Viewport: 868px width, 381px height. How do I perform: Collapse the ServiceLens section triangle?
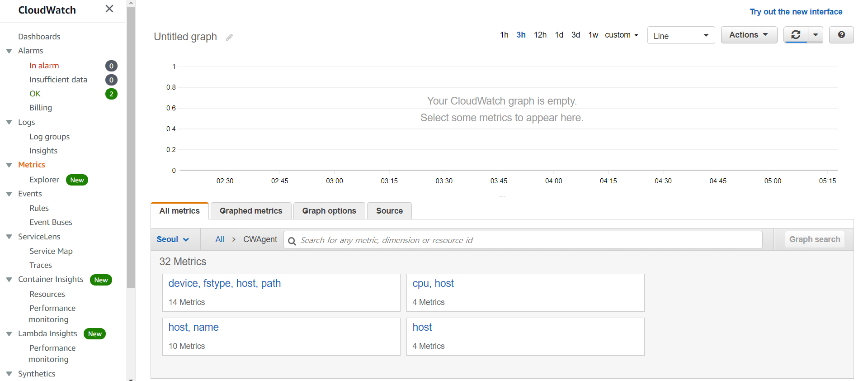point(9,237)
